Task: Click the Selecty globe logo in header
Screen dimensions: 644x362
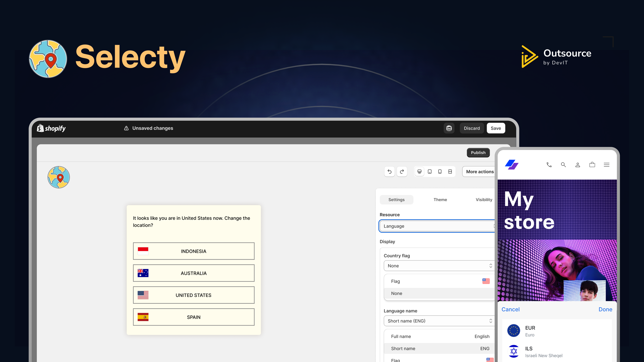Action: pyautogui.click(x=48, y=59)
